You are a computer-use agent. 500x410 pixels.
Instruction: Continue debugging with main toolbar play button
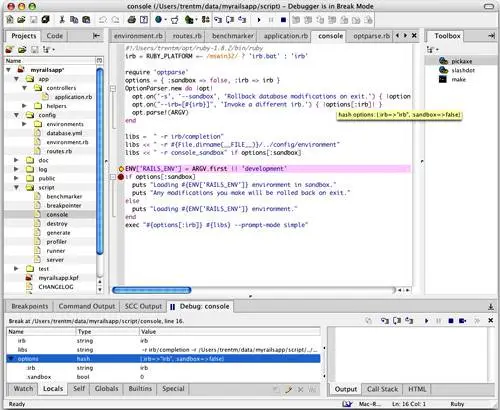pos(259,20)
